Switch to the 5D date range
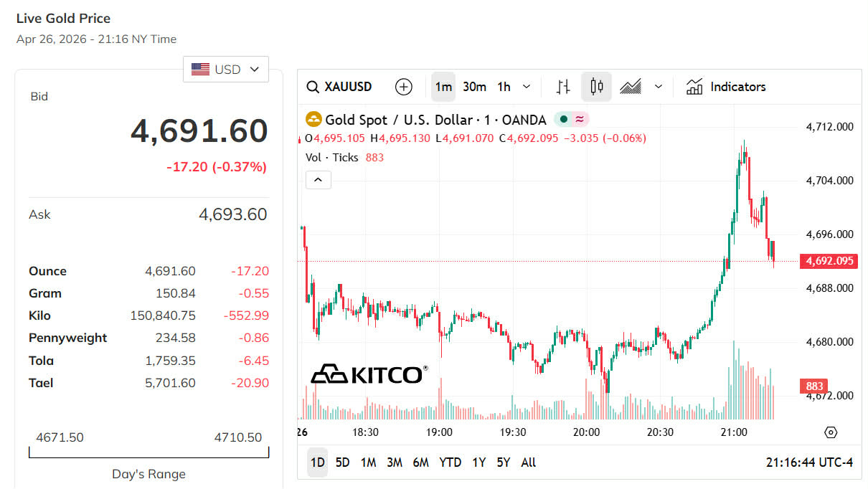The height and width of the screenshot is (489, 868). pyautogui.click(x=343, y=462)
